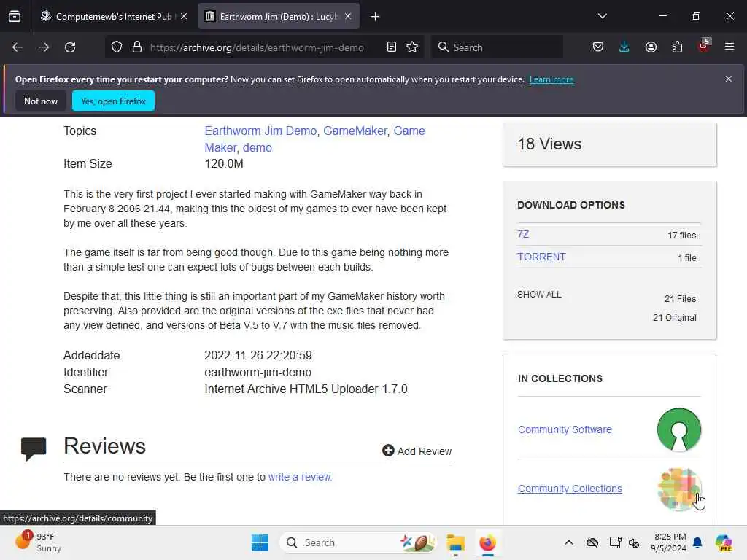Download via the TORRENT option
747x560 pixels.
pyautogui.click(x=542, y=257)
